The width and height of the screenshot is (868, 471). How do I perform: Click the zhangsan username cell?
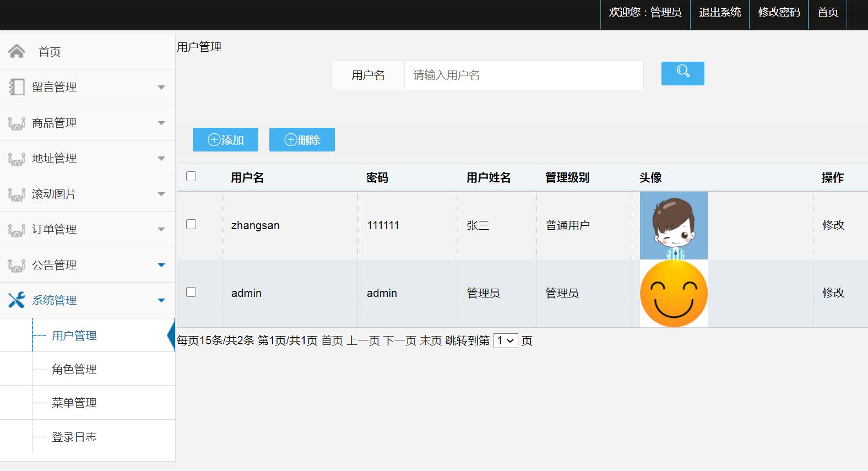tap(256, 225)
